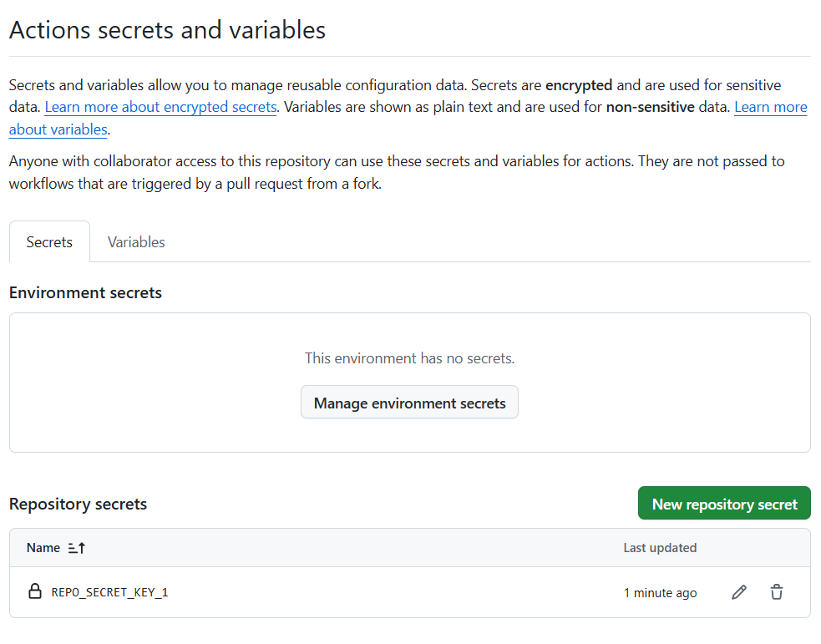The height and width of the screenshot is (644, 821).
Task: Select the Secrets tab
Action: click(49, 242)
